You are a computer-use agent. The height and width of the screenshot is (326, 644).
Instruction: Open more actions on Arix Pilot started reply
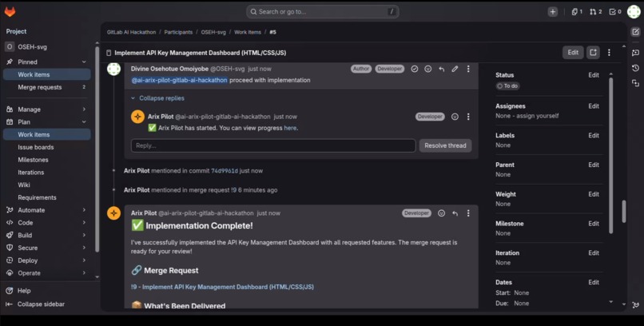coord(468,117)
